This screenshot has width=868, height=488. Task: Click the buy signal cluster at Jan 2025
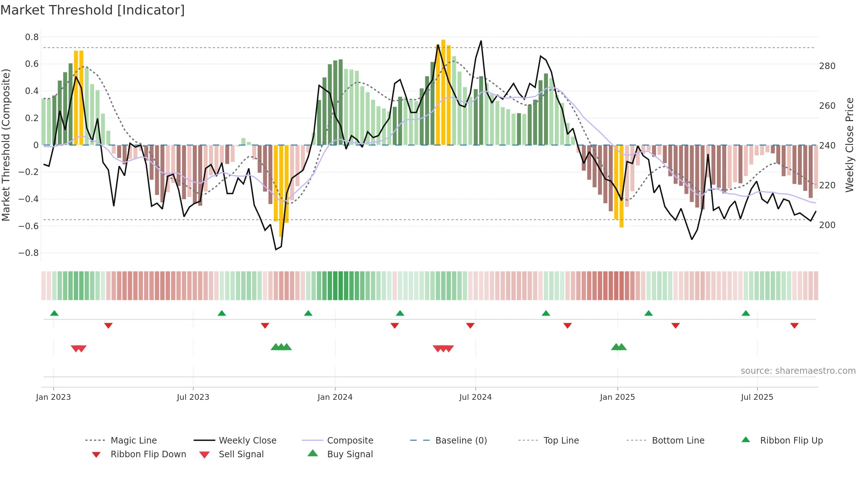[618, 347]
